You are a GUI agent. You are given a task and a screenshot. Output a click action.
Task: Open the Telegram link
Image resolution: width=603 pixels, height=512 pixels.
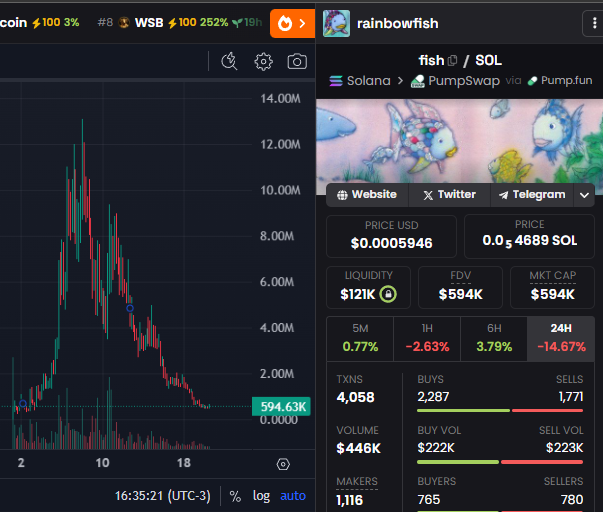pos(532,195)
